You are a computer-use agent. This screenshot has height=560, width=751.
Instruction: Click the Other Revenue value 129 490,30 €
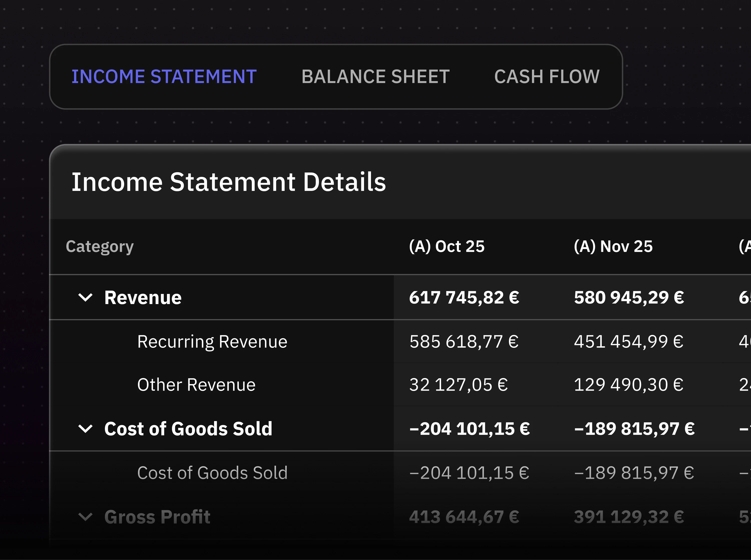tap(629, 385)
